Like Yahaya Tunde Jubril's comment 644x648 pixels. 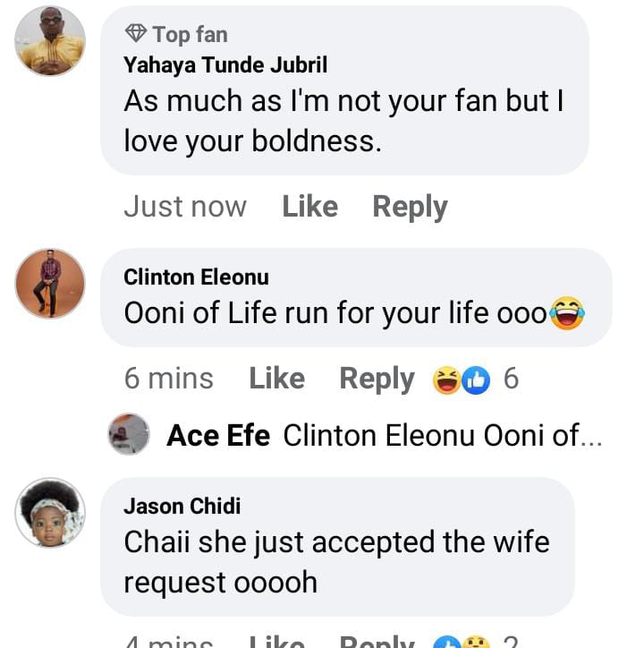(x=309, y=207)
